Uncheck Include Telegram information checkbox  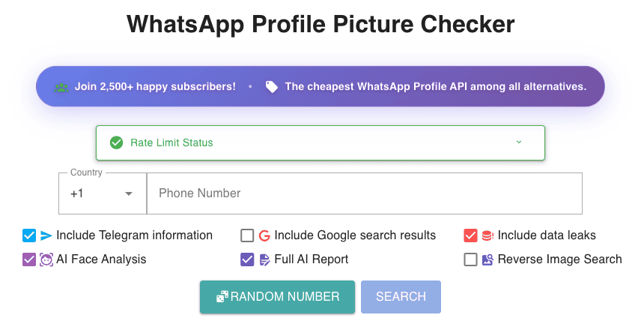29,235
